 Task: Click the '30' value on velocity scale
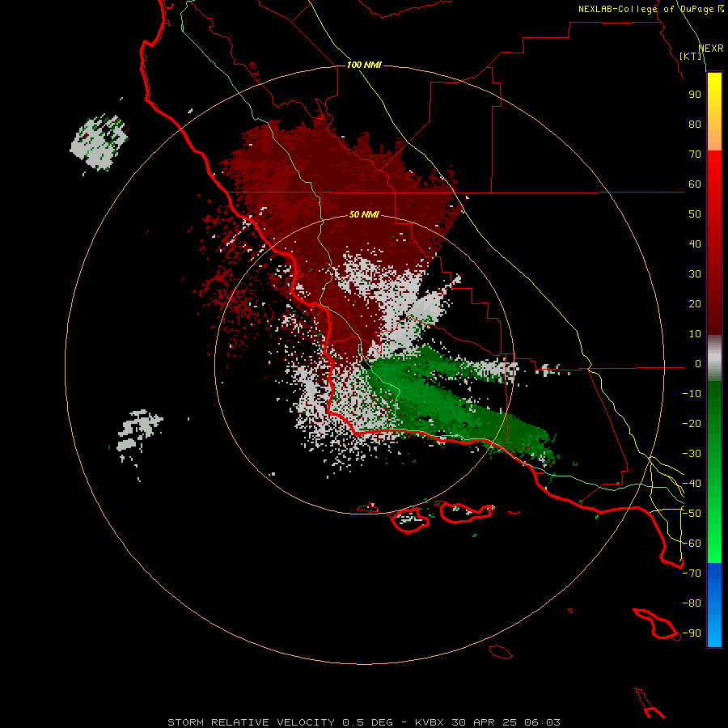695,274
